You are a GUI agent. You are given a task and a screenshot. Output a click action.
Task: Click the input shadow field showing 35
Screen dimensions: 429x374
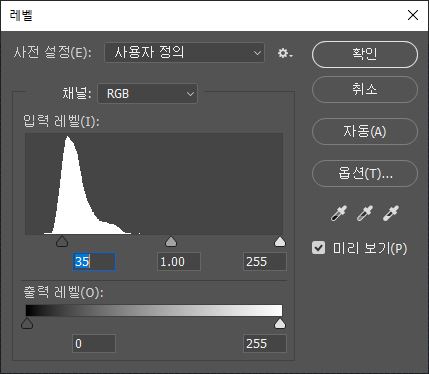tap(94, 262)
